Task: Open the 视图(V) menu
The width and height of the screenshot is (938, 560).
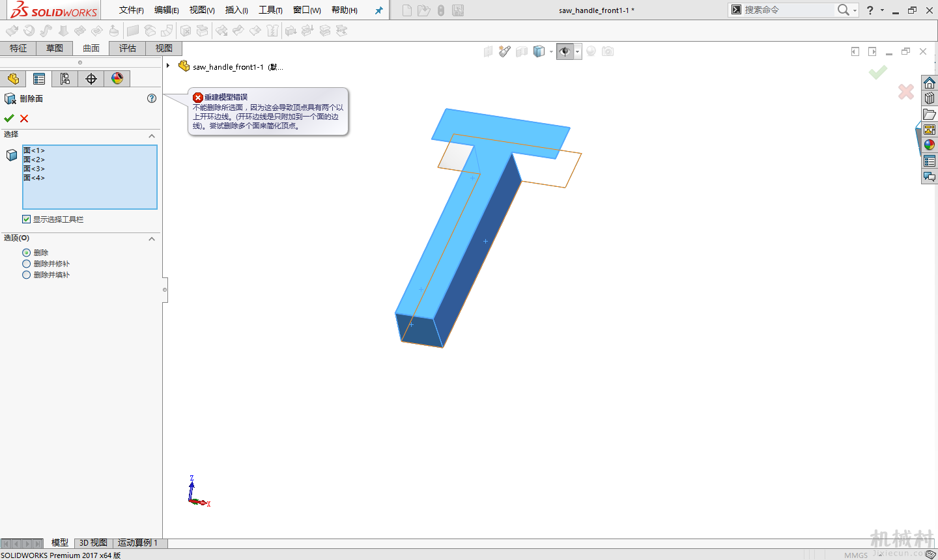Action: pyautogui.click(x=202, y=10)
